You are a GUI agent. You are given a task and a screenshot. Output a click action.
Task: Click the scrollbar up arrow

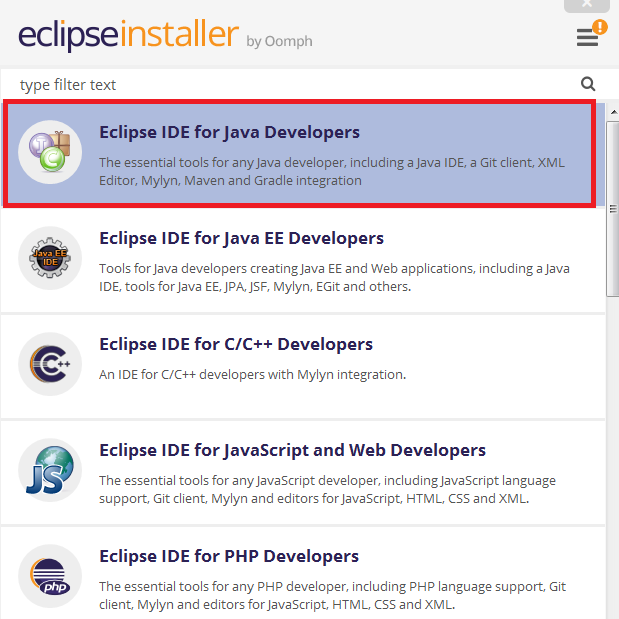click(x=613, y=113)
